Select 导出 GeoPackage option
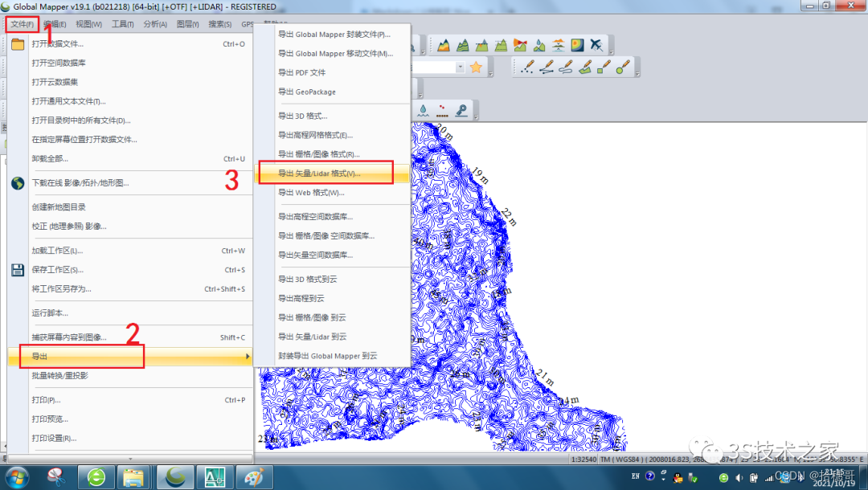Screen dimensions: 868x490 pyautogui.click(x=332, y=92)
